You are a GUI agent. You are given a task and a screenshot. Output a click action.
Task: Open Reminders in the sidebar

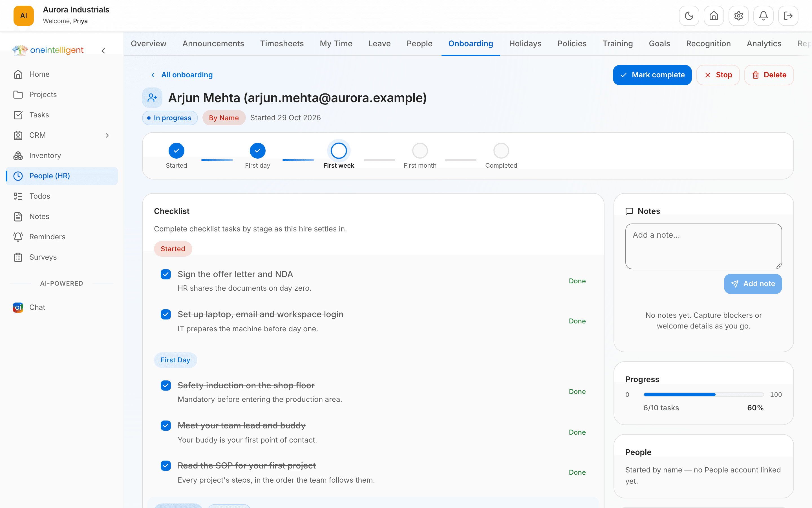click(62, 237)
